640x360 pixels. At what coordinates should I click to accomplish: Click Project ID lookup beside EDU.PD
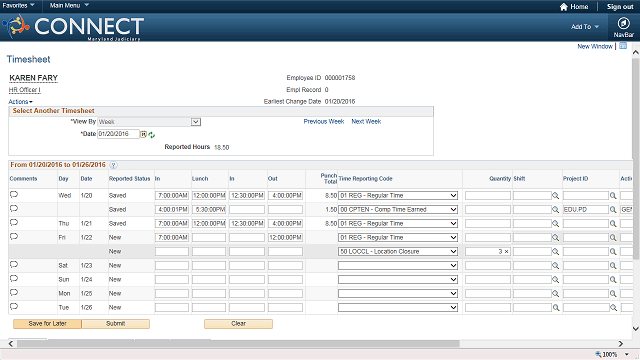click(613, 210)
